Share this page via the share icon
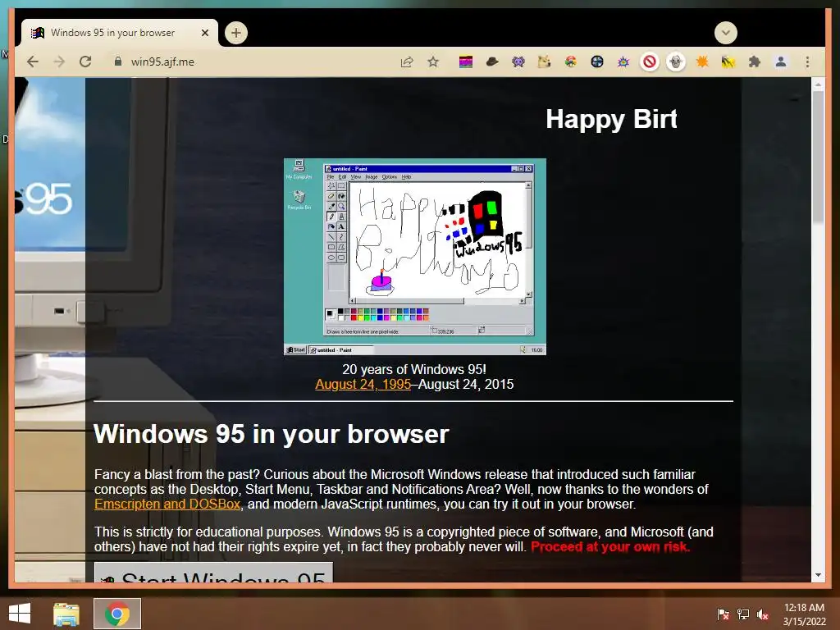 407,62
